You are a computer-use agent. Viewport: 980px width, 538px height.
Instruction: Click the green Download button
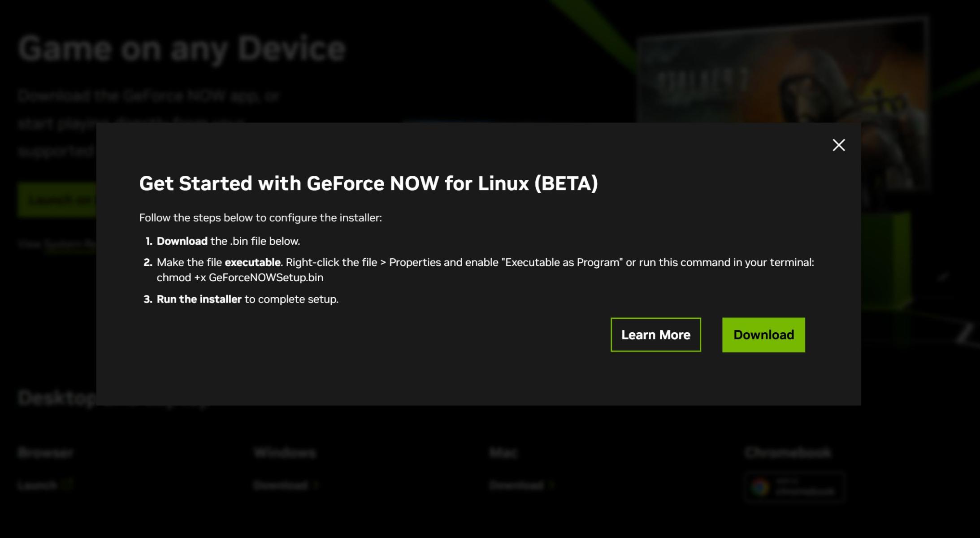(763, 335)
